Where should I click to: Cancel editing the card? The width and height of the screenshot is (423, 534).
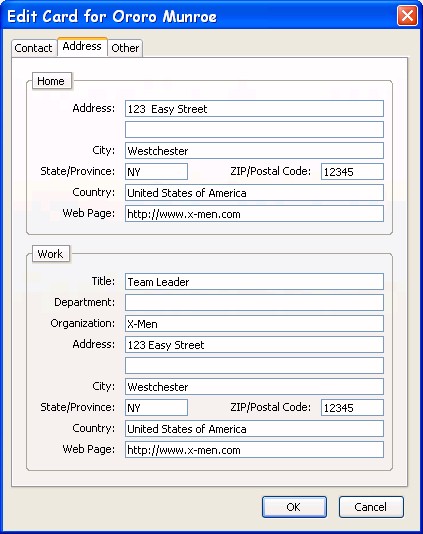(371, 507)
